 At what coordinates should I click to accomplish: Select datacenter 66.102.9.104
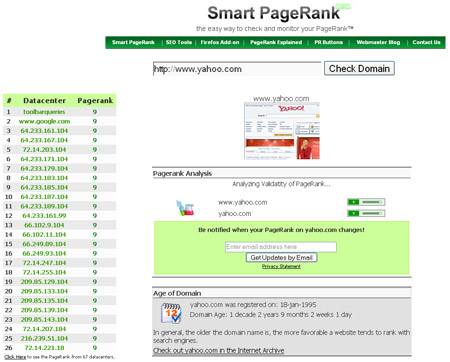[x=44, y=225]
